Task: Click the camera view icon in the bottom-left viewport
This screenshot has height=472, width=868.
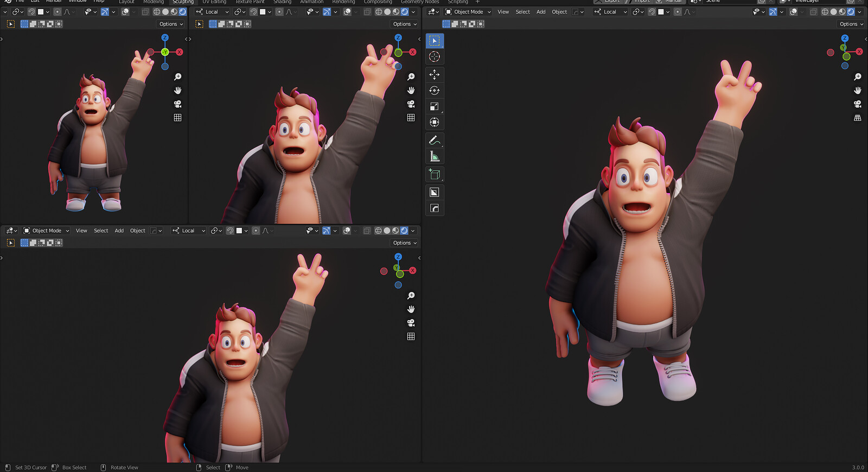Action: pyautogui.click(x=411, y=323)
